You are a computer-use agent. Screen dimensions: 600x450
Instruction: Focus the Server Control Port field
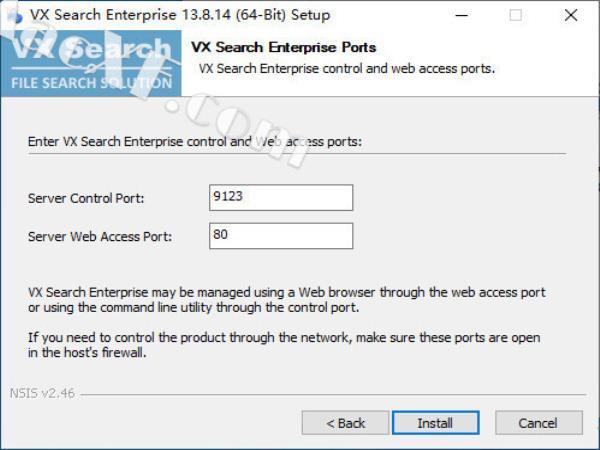click(x=281, y=198)
